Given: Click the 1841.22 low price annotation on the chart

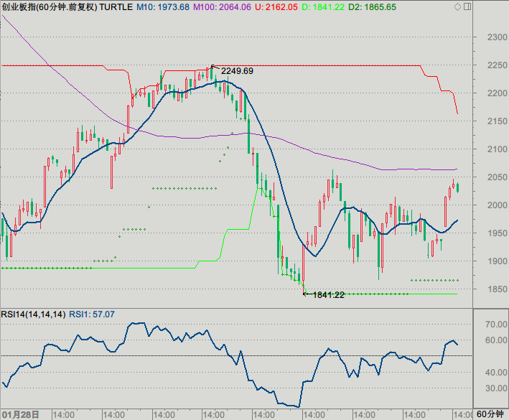Looking at the screenshot, I should click(328, 294).
